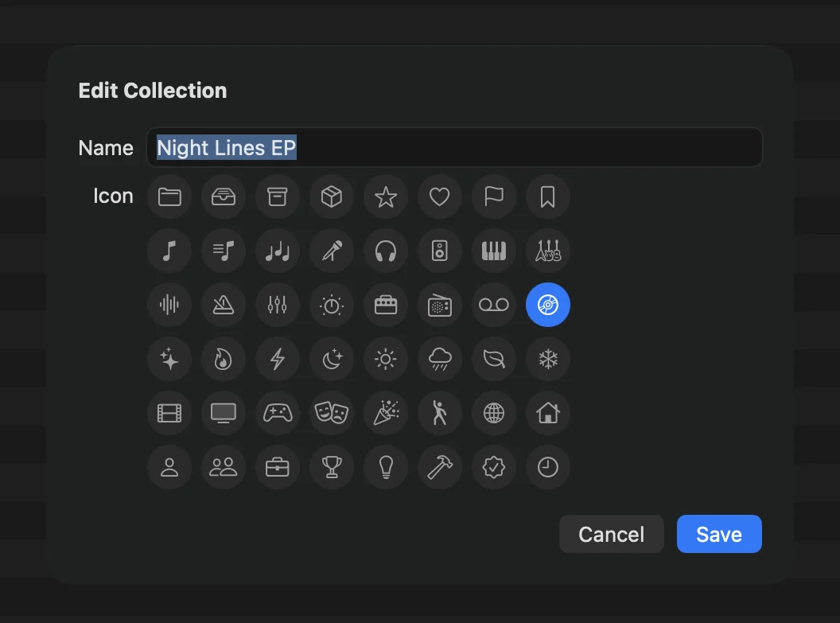Use the globe icon
The image size is (840, 623).
tap(494, 413)
